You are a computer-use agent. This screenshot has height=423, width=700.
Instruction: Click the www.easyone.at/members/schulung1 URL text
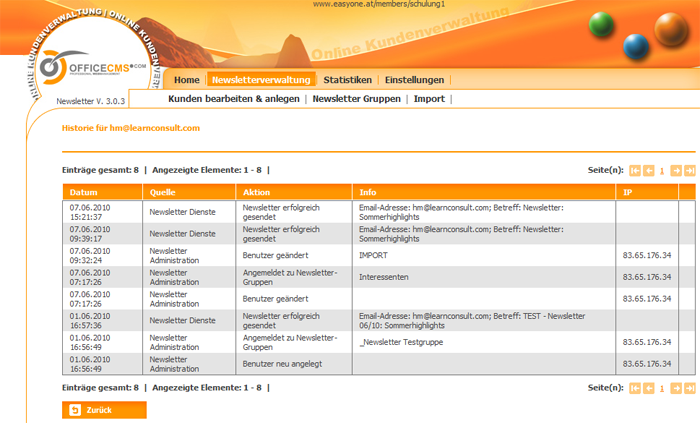click(379, 4)
